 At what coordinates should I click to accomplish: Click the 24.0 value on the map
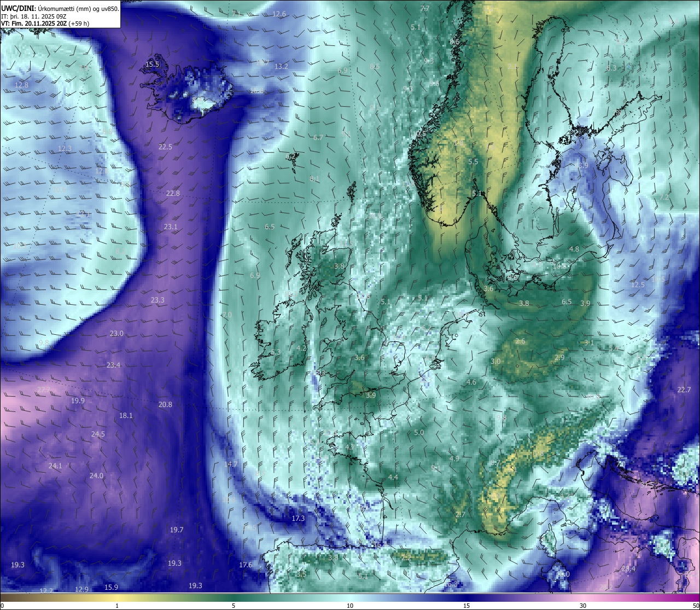96,475
